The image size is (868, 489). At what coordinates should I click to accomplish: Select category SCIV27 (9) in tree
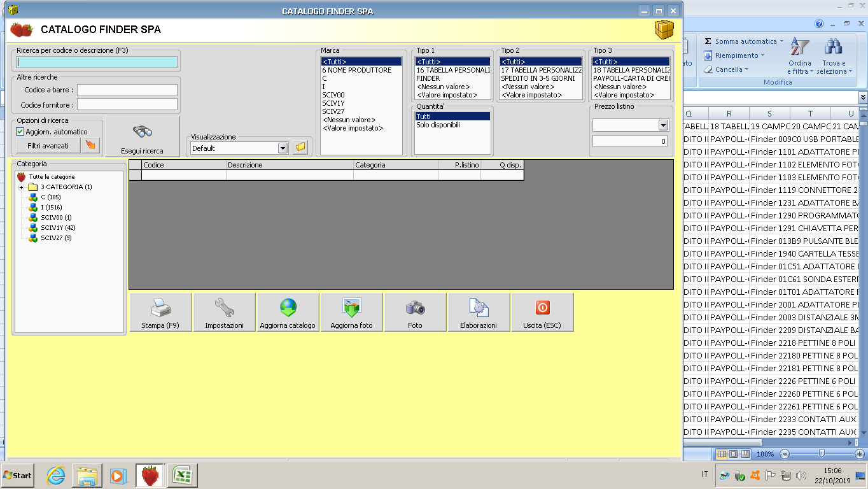56,238
